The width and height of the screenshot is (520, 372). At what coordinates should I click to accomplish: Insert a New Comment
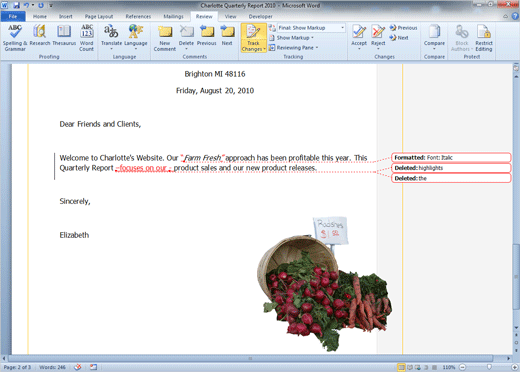(x=165, y=38)
